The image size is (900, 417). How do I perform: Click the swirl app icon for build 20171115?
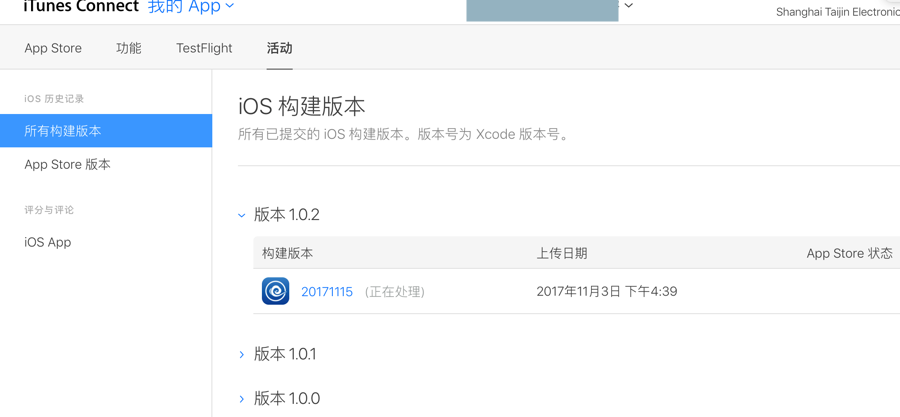(x=275, y=291)
